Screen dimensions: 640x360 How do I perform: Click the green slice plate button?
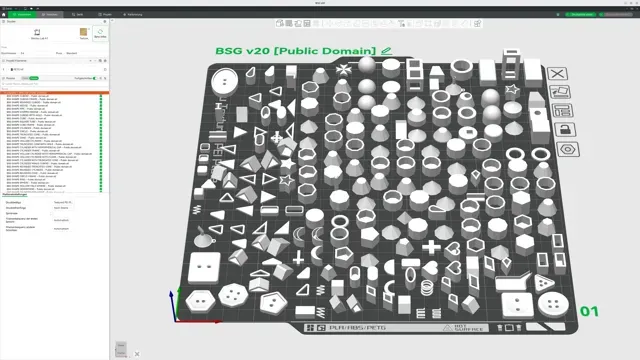[580, 14]
